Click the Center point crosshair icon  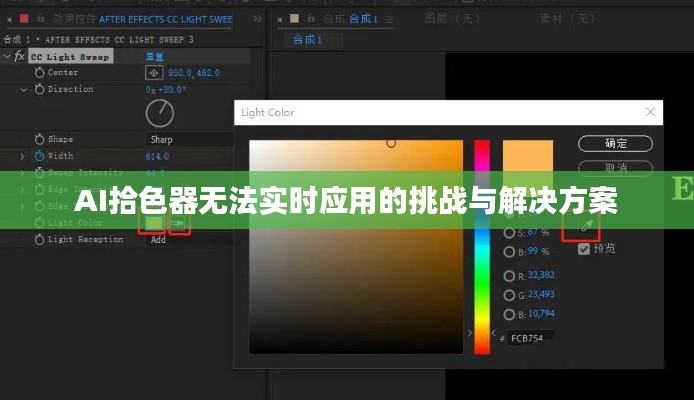154,73
